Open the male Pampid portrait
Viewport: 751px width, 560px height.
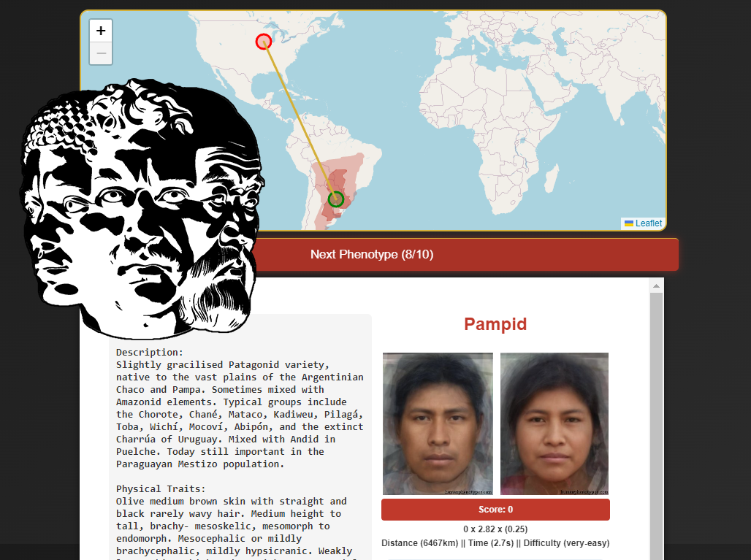pyautogui.click(x=438, y=423)
